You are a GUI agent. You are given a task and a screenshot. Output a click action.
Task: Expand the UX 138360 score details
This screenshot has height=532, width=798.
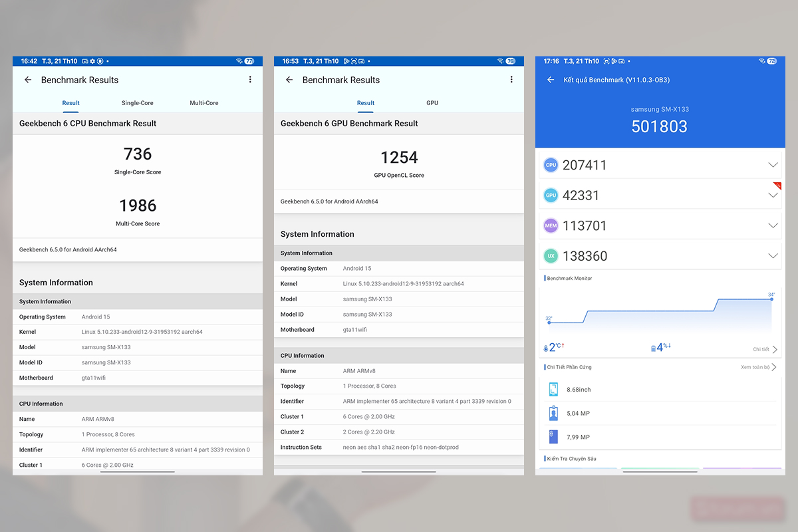773,256
